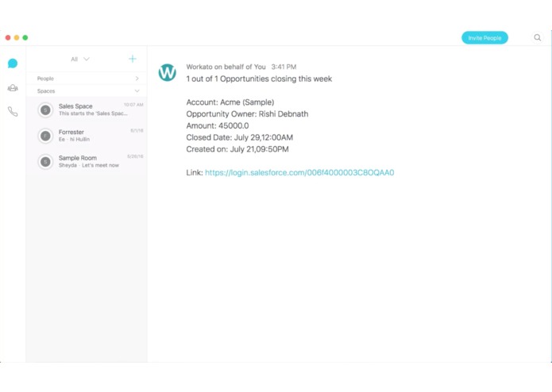The height and width of the screenshot is (392, 552).
Task: Click the yellow minimize window button
Action: (17, 37)
